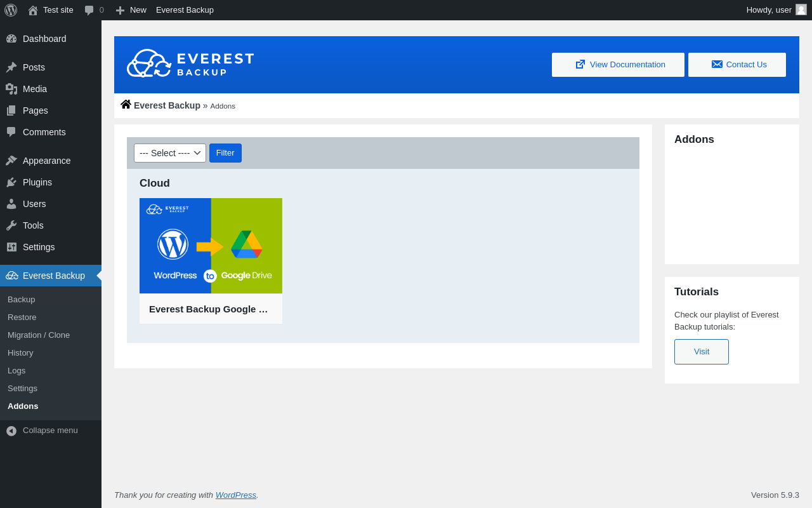Click the Version 5.9.3 footer text
812x508 pixels.
click(775, 495)
